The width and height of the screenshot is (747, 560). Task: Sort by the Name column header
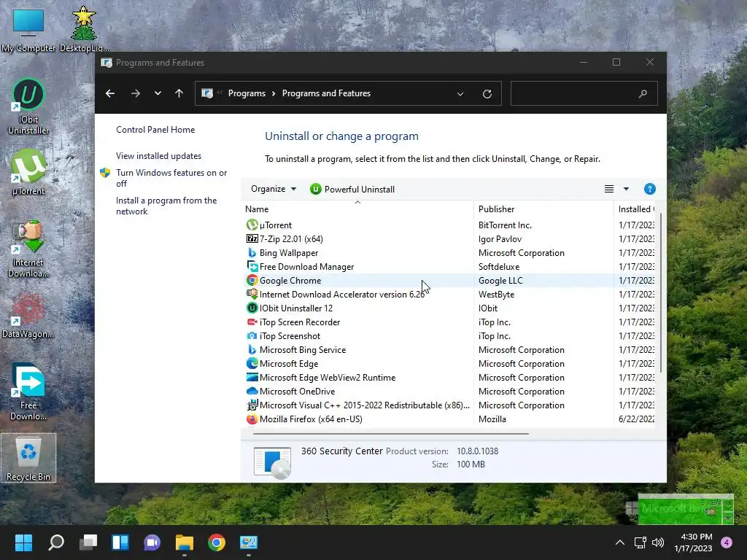pos(357,209)
